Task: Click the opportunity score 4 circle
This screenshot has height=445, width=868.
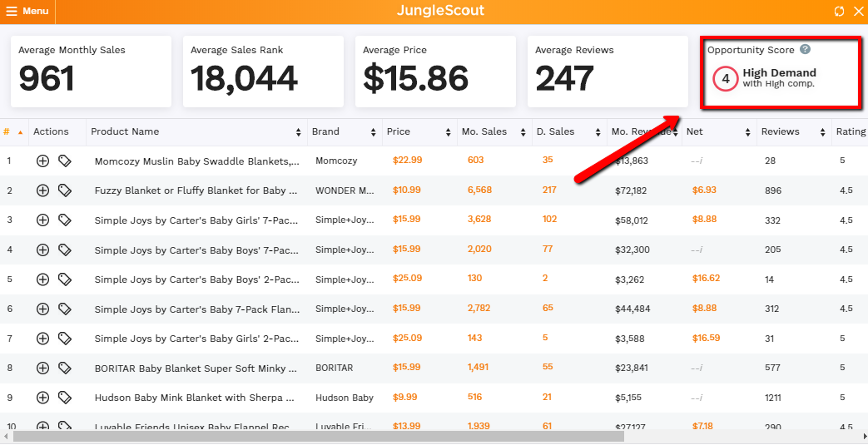Action: pyautogui.click(x=726, y=79)
